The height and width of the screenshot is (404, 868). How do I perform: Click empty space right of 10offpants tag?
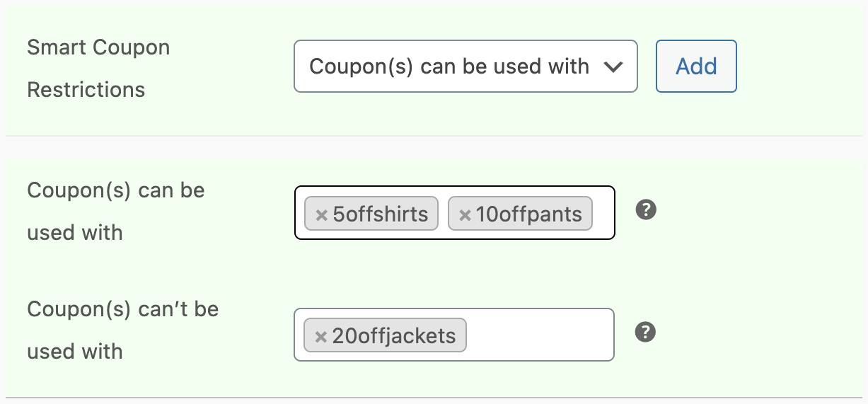coord(603,214)
